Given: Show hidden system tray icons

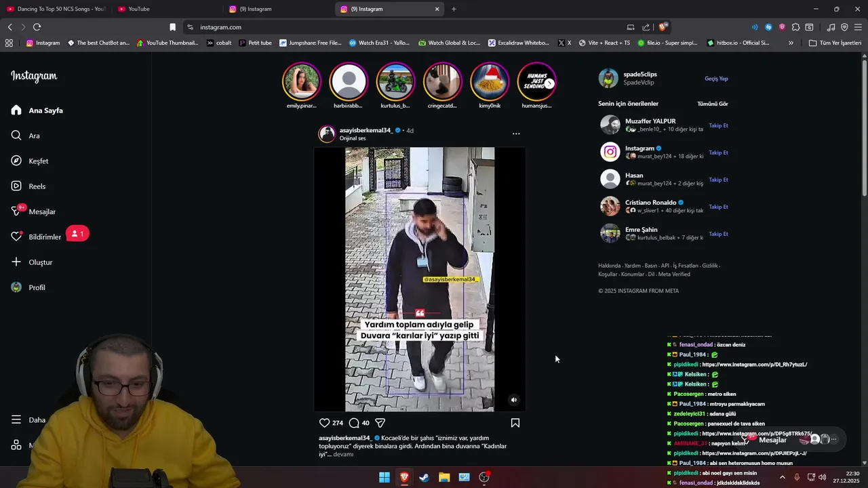Looking at the screenshot, I should (782, 477).
